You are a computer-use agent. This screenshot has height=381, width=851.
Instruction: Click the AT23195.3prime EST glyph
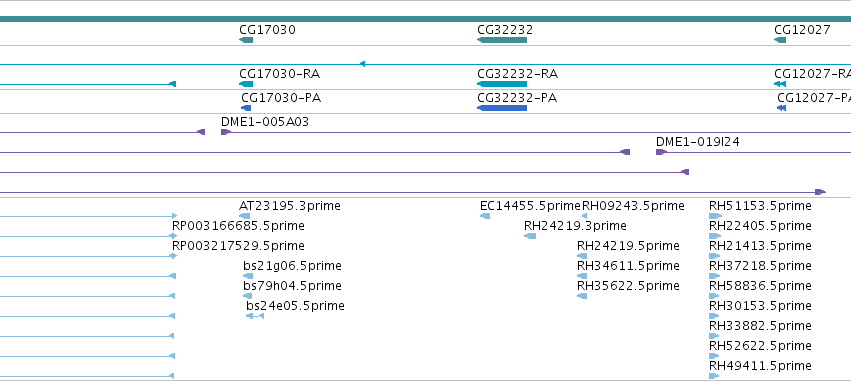[x=245, y=215]
